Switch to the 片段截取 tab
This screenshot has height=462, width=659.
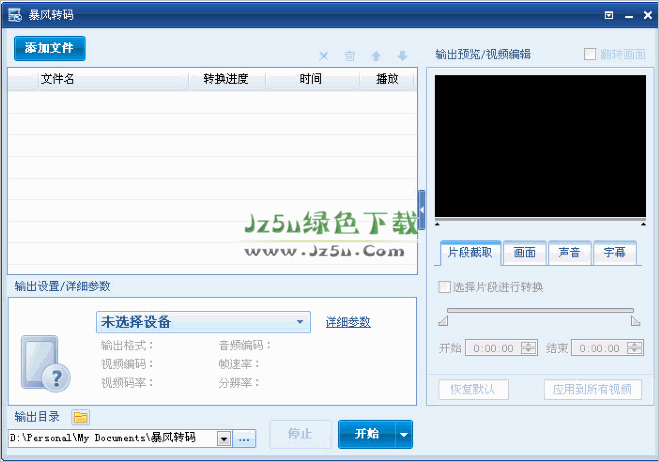click(x=470, y=253)
